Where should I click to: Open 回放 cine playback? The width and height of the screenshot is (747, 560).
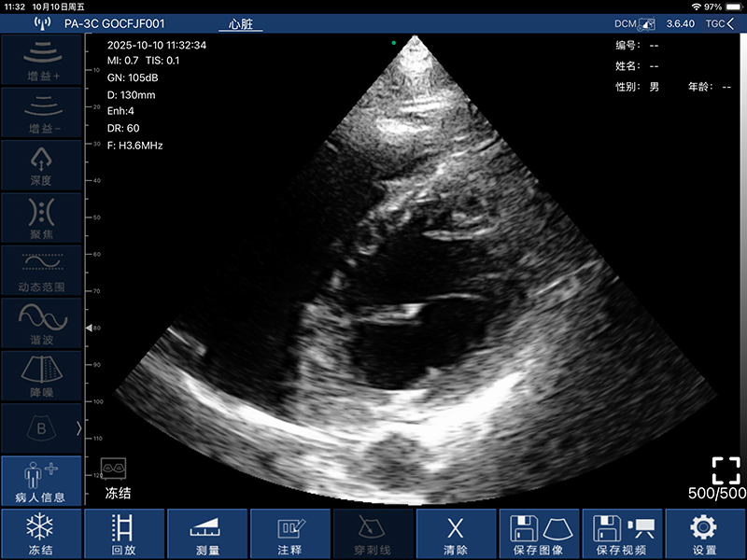pyautogui.click(x=123, y=534)
